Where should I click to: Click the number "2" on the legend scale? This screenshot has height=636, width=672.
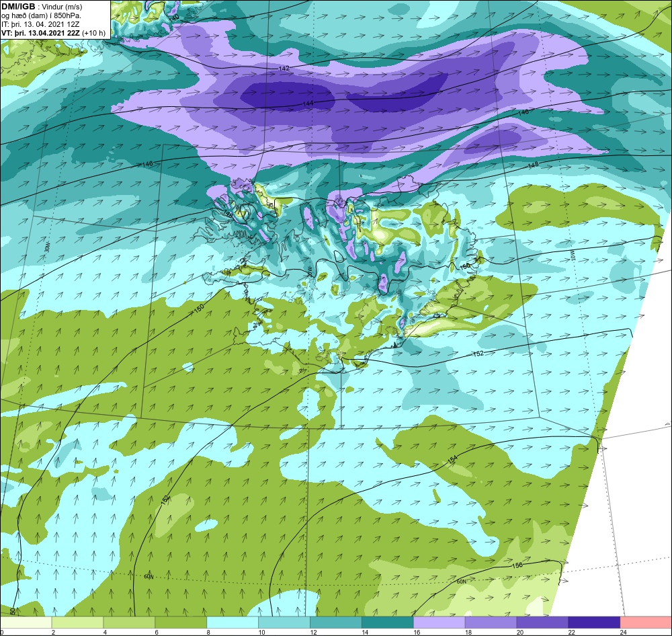(x=53, y=632)
